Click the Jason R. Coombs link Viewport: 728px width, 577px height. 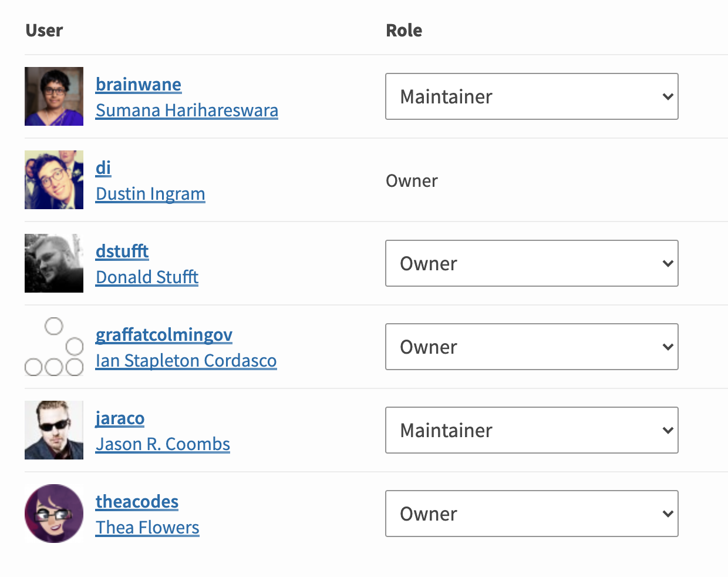tap(163, 444)
